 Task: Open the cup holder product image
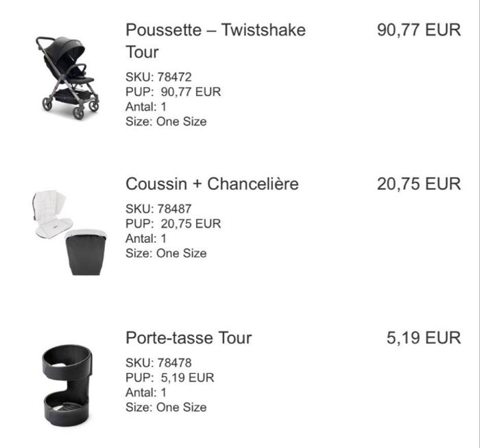(67, 385)
